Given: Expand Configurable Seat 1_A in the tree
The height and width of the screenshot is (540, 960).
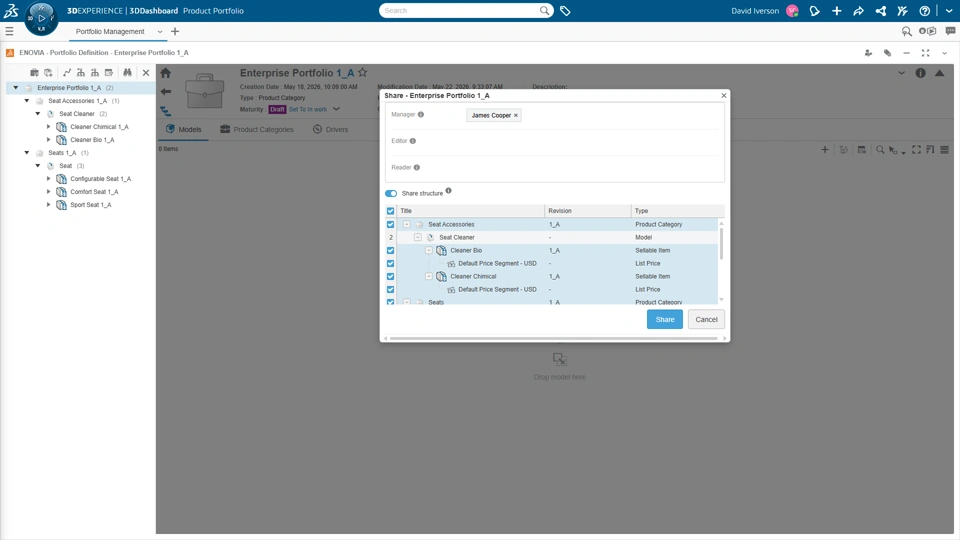Looking at the screenshot, I should 49,179.
